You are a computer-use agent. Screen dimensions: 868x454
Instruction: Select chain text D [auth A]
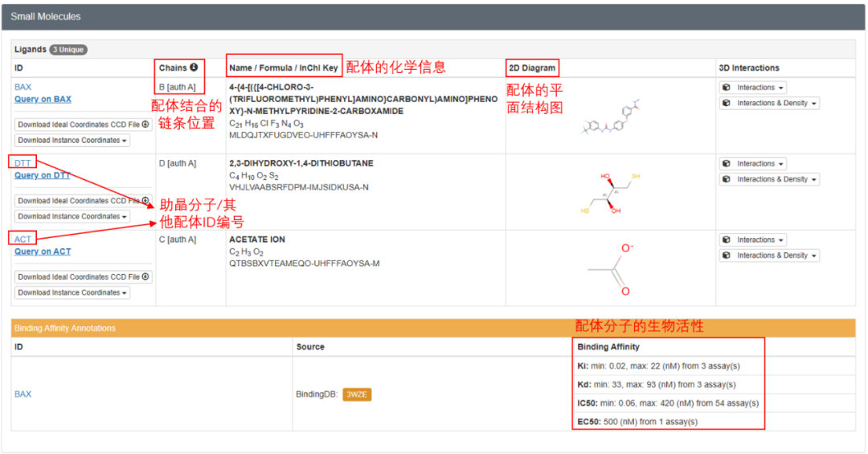177,163
